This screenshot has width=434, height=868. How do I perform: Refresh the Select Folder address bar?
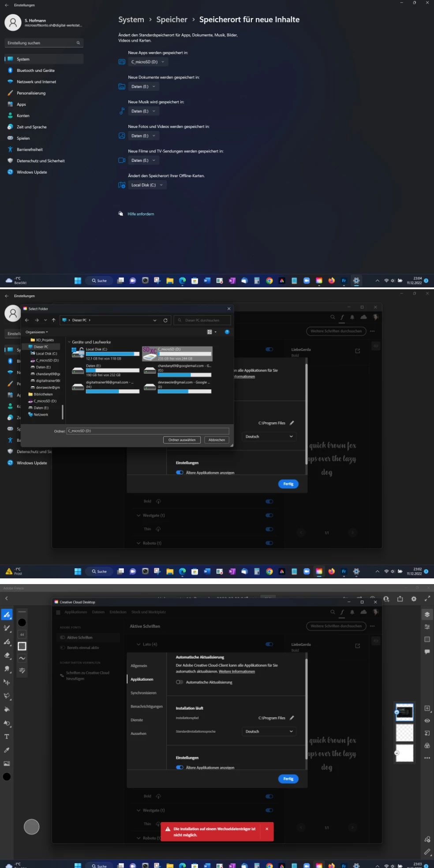165,320
